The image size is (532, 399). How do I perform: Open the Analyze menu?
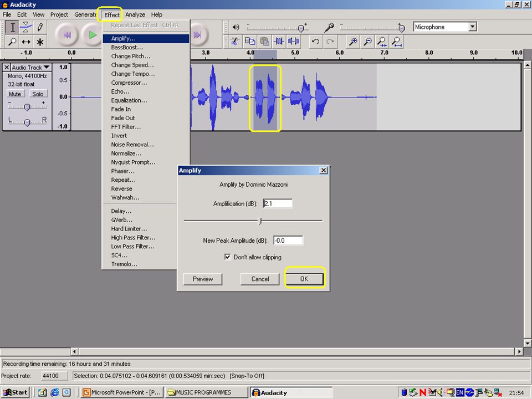(x=135, y=14)
